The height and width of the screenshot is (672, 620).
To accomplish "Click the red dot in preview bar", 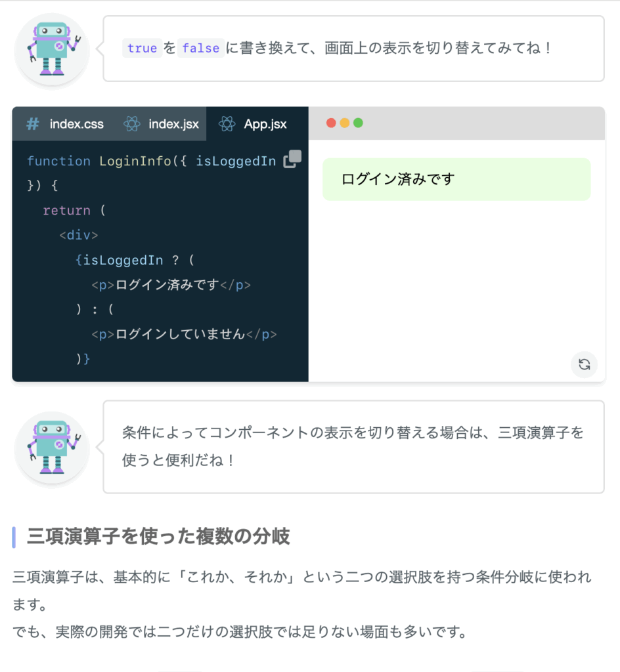I will (330, 123).
